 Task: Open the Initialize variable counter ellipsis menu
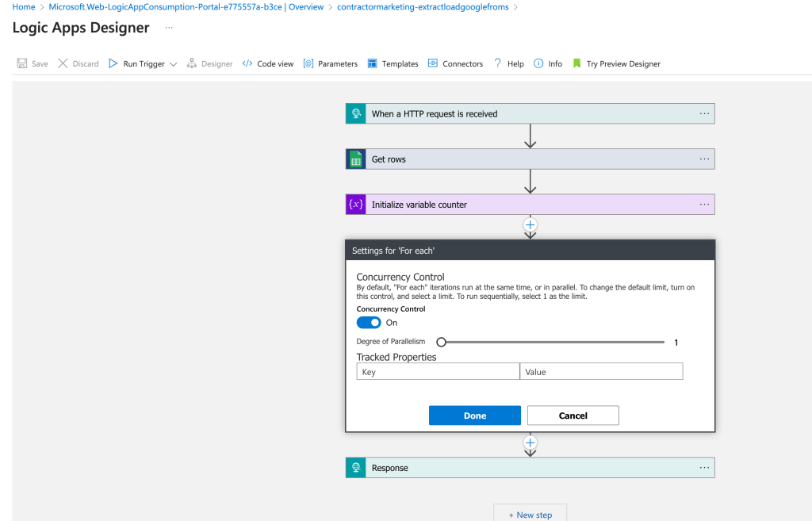point(704,205)
